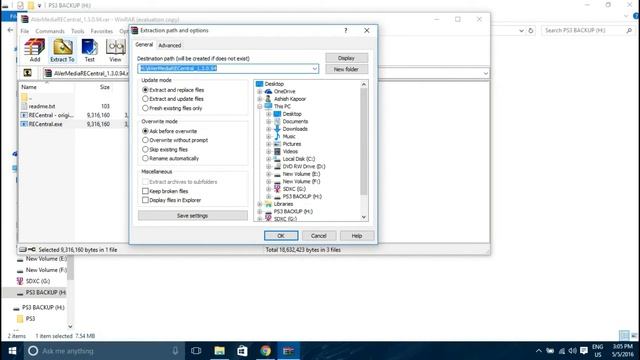Screen dimensions: 640x360
Task: Switch to the Advanced tab
Action: [170, 45]
